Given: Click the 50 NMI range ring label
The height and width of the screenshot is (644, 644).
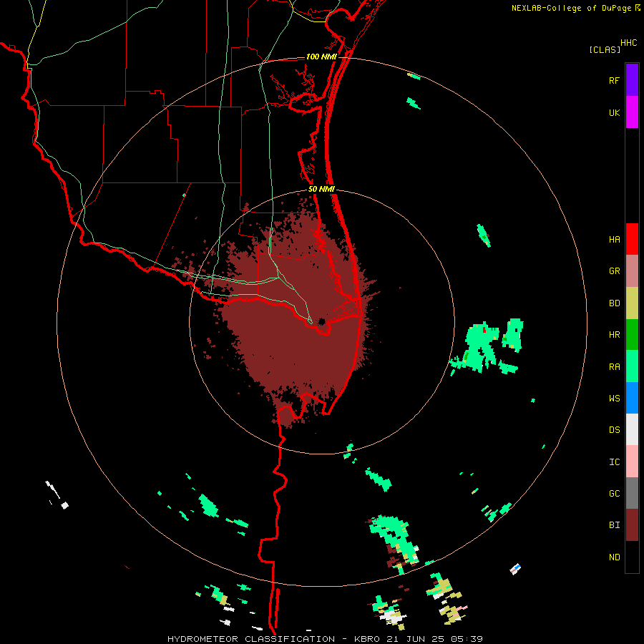Looking at the screenshot, I should tap(321, 189).
